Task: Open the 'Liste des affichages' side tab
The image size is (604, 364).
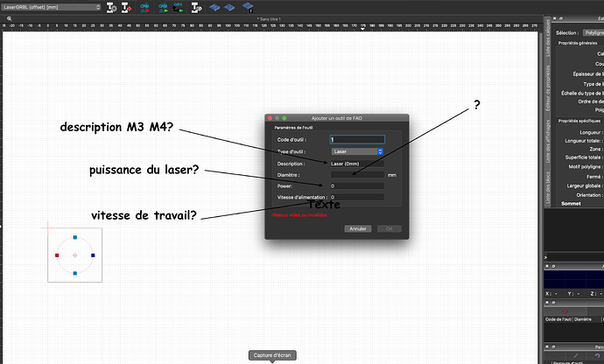Action: 548,142
